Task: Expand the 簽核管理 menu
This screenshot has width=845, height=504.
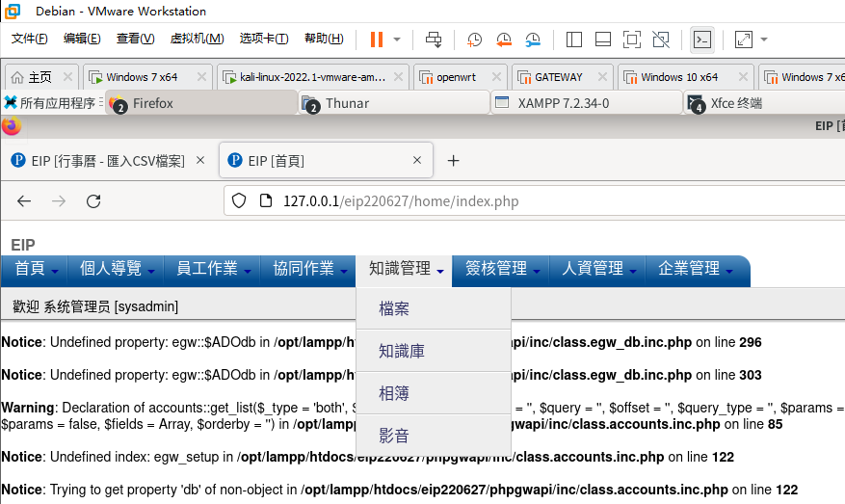Action: (x=501, y=269)
